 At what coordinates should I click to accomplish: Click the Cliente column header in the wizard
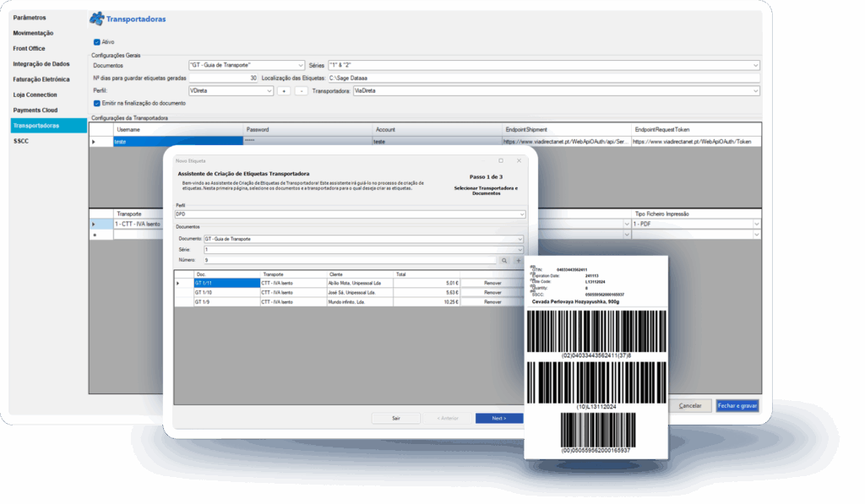coord(360,274)
